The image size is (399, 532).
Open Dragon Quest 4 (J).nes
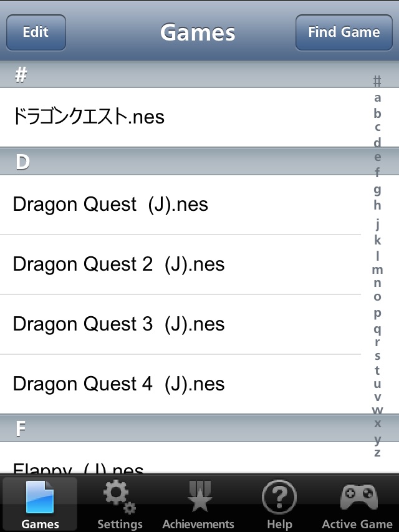click(x=180, y=384)
